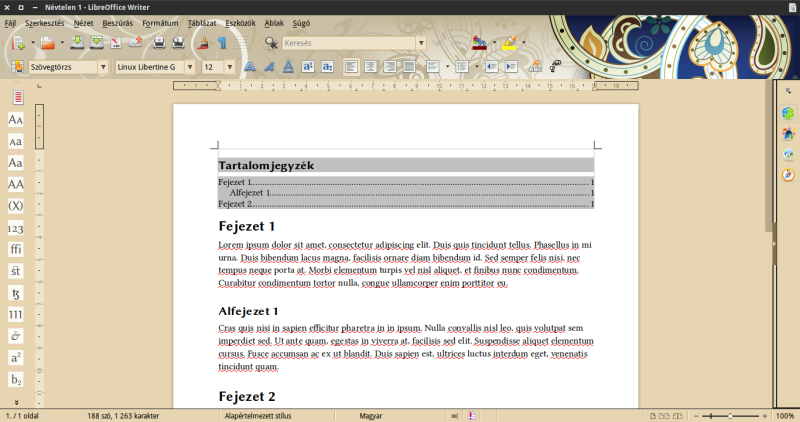Open the Táblázat menu
The width and height of the screenshot is (800, 422).
point(202,23)
